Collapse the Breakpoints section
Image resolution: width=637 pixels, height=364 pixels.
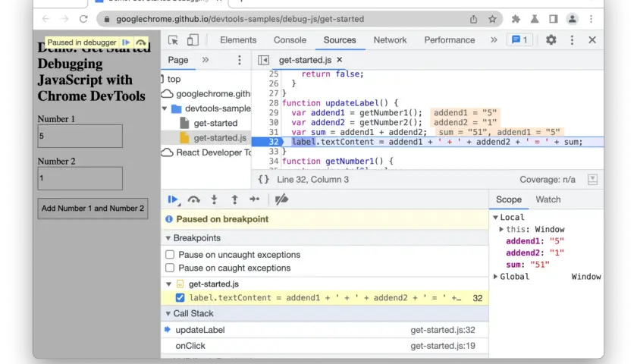168,238
